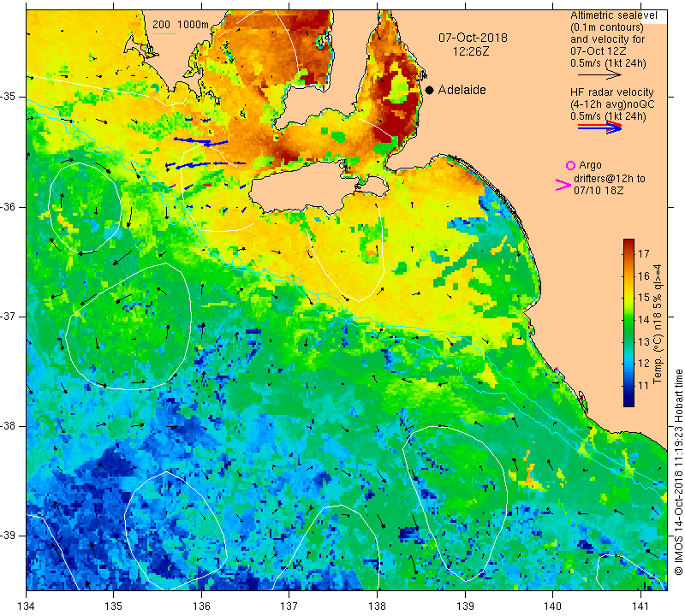Viewport: 685px width, 616px height.
Task: Click the 16 value on temperature scale
Action: point(644,275)
